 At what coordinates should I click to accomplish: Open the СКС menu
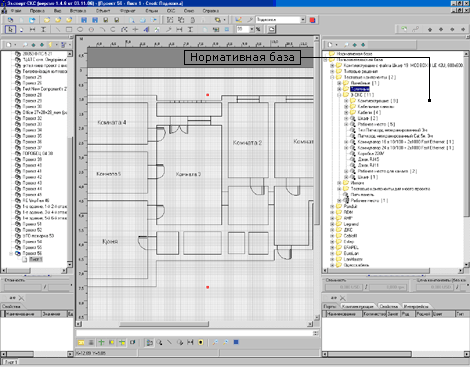coord(171,11)
